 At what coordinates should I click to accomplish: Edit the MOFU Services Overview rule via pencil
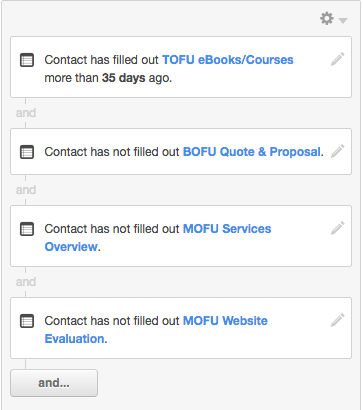pos(338,228)
